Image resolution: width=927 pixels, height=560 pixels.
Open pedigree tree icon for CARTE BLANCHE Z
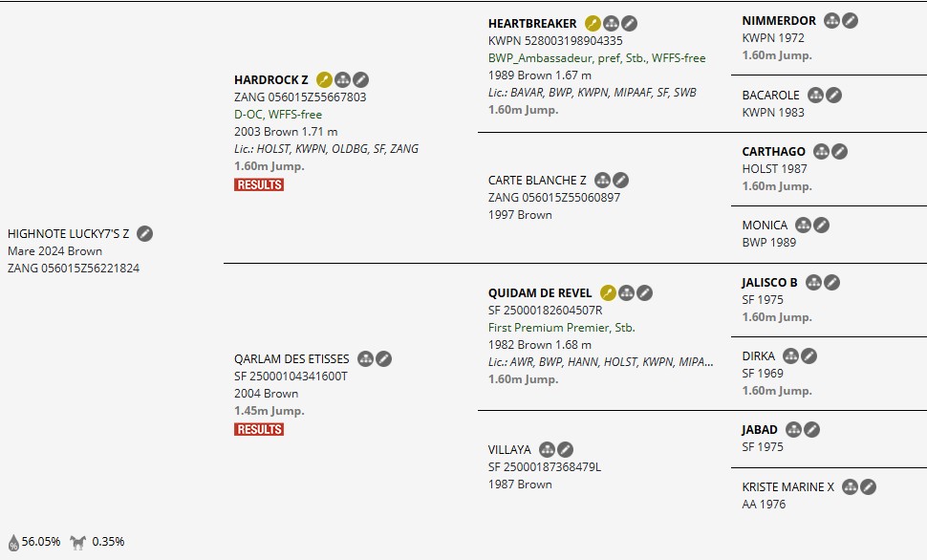coord(602,180)
